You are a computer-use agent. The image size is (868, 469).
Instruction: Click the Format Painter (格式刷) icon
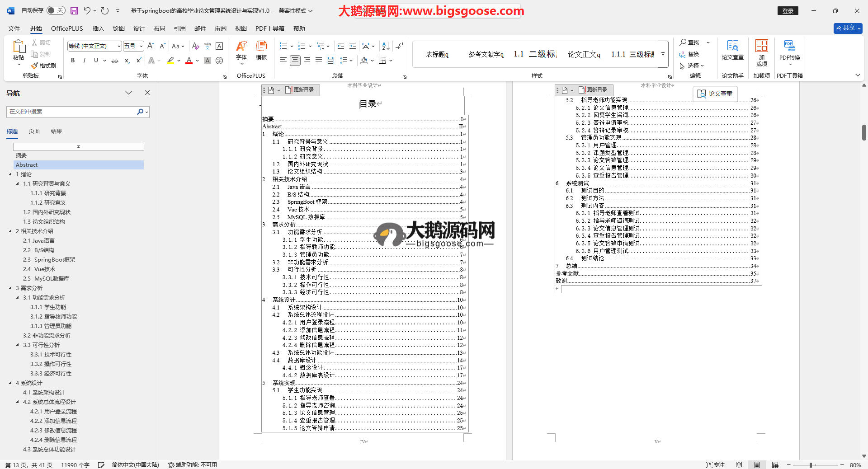44,66
